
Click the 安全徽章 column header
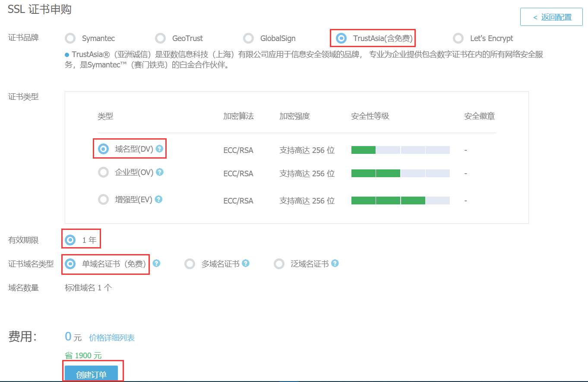click(x=479, y=116)
